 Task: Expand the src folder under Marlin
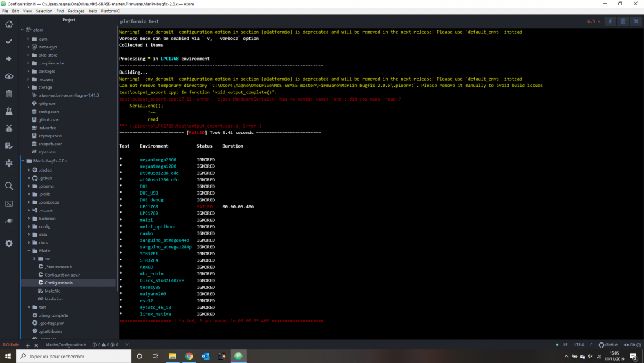35,259
